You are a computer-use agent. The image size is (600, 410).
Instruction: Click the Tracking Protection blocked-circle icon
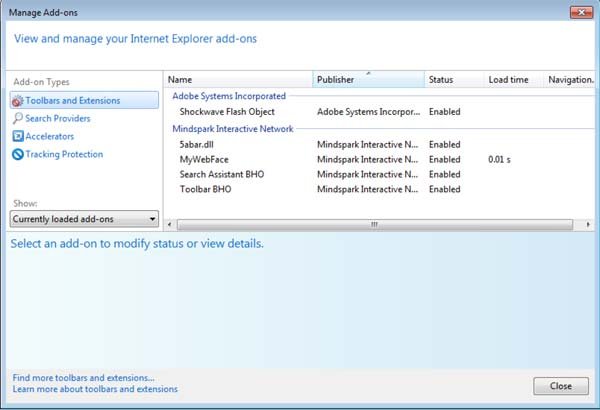pos(18,154)
